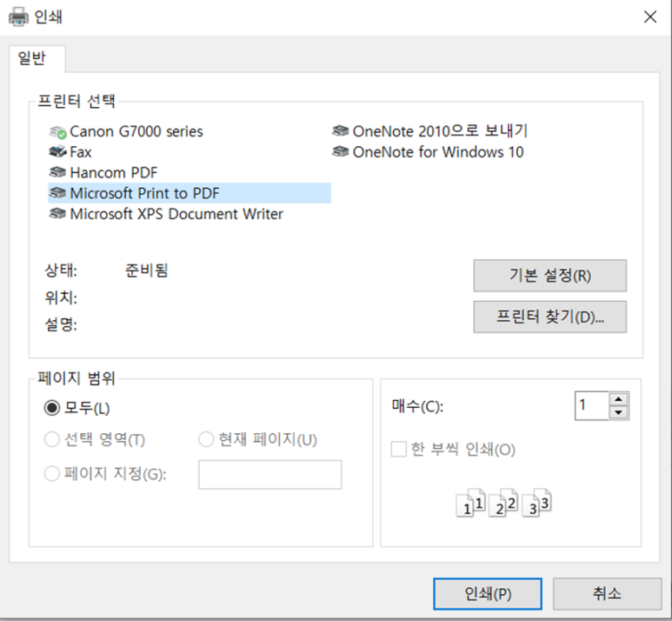Click the Microsoft XPS Document Writer icon

point(58,214)
